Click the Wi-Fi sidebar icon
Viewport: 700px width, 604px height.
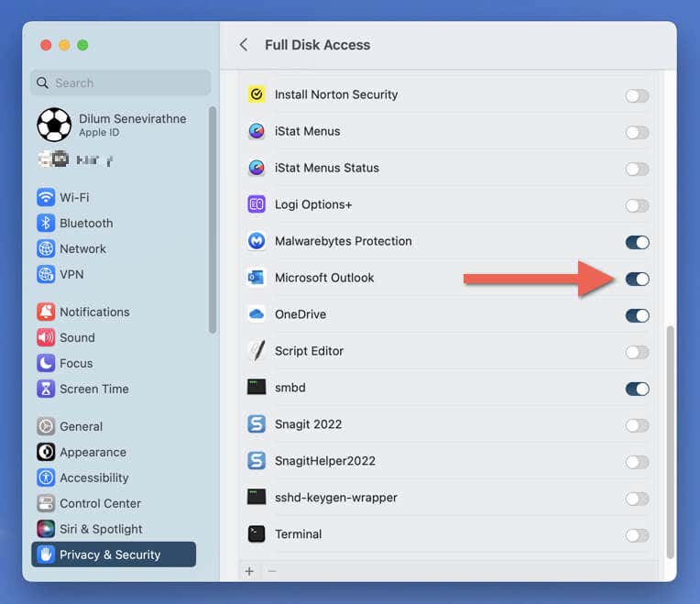[x=46, y=197]
